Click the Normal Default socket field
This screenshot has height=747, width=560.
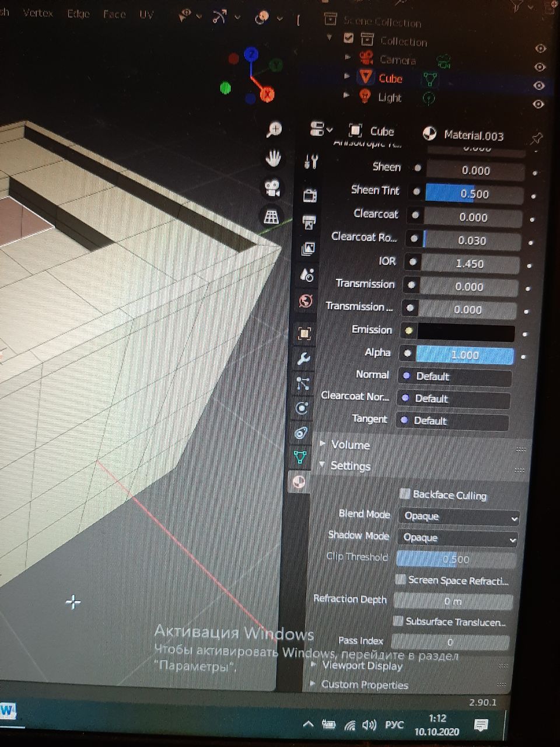455,376
